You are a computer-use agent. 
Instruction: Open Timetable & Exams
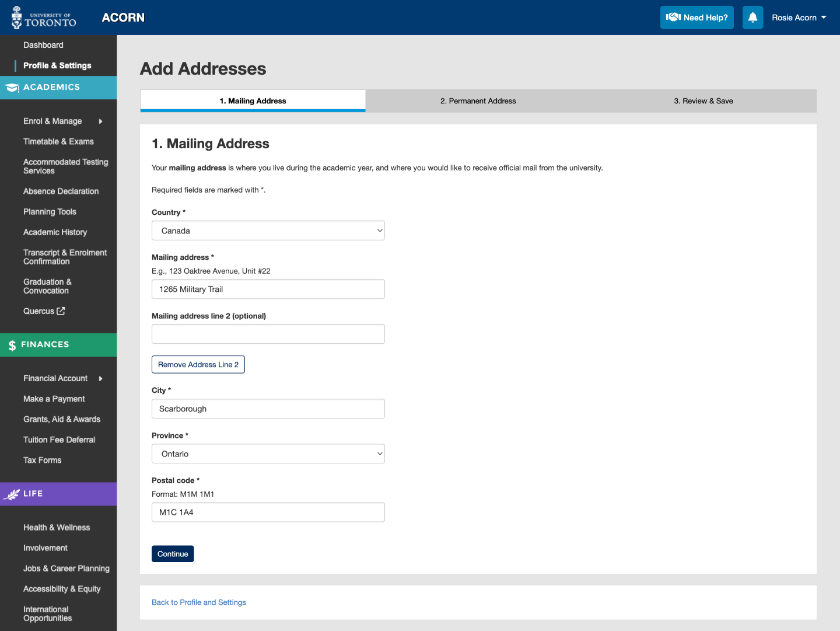pos(58,141)
